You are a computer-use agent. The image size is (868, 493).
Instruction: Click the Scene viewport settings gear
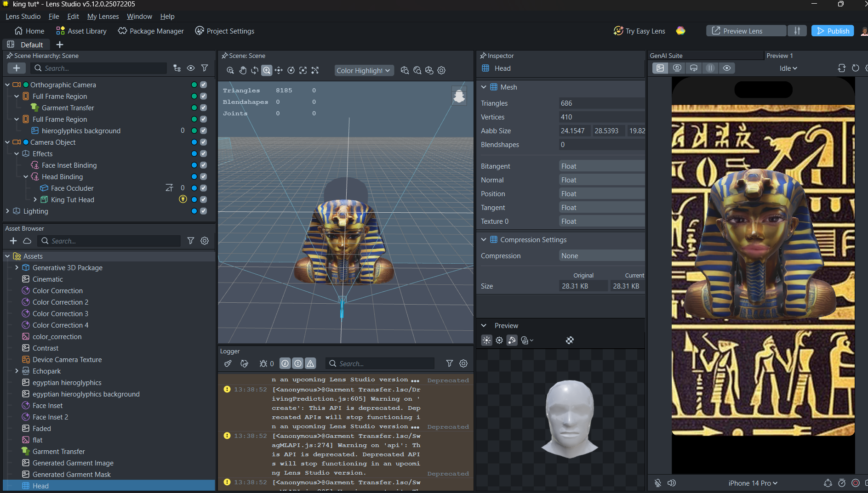point(441,70)
